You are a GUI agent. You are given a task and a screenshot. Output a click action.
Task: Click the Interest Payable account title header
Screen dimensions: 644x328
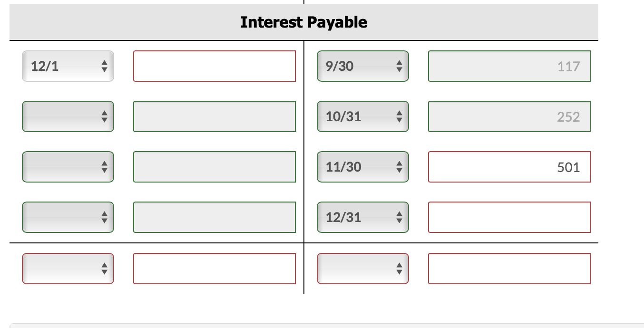point(303,21)
